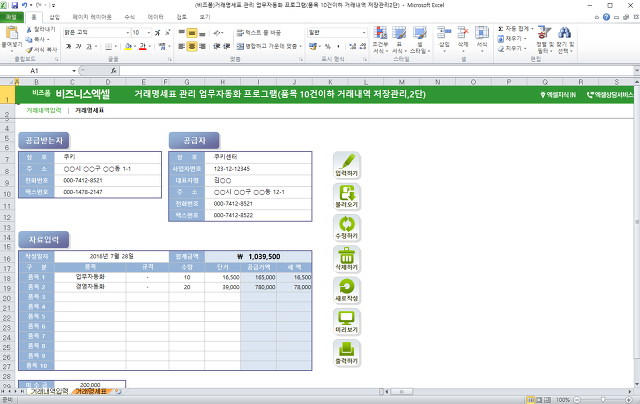
Task: Open the font name 맑은 고딕 dropdown
Action: point(127,33)
